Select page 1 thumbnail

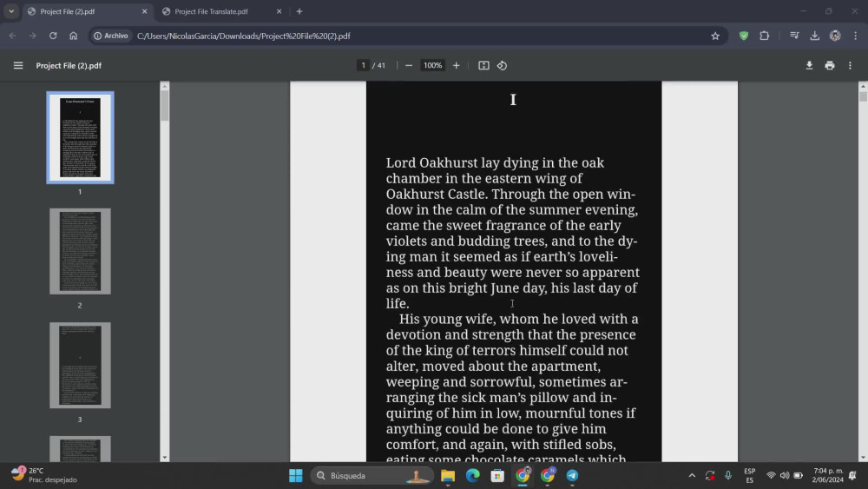point(80,137)
